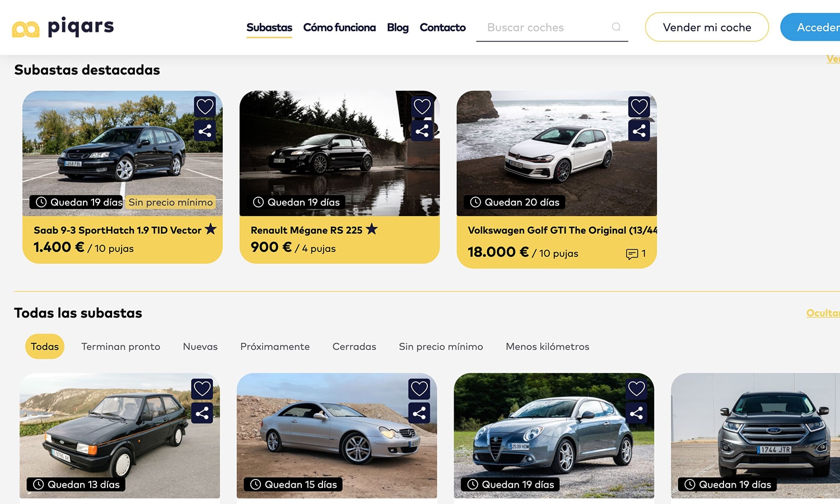Click the 1.400 € price on Saab card
840x504 pixels.
click(59, 248)
